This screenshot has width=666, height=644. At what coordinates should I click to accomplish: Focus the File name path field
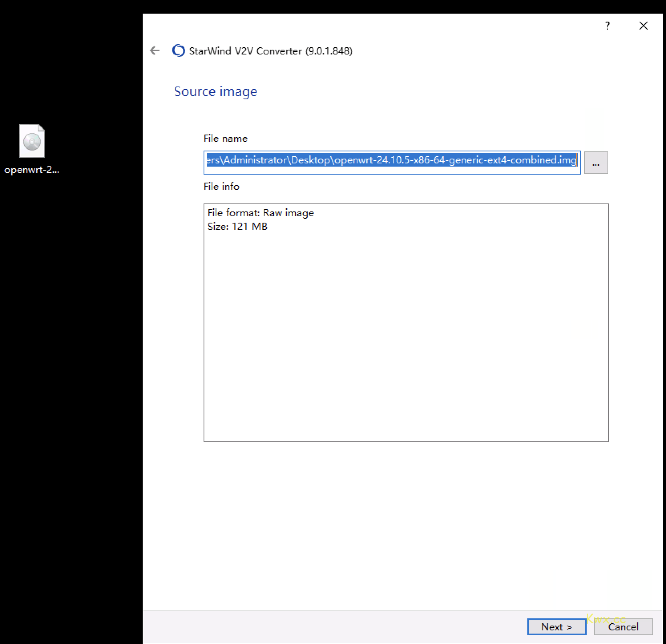pos(392,163)
